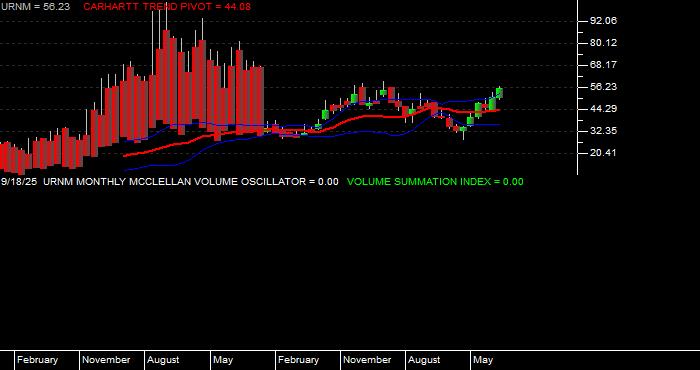Select the CARHARTT TREND PIVOT = 44.08 label
700x370 pixels.
click(x=167, y=7)
